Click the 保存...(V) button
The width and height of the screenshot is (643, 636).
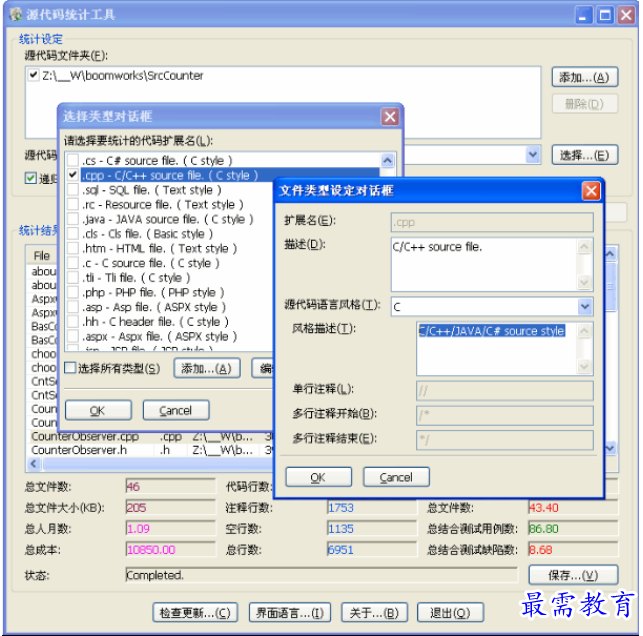click(x=573, y=575)
